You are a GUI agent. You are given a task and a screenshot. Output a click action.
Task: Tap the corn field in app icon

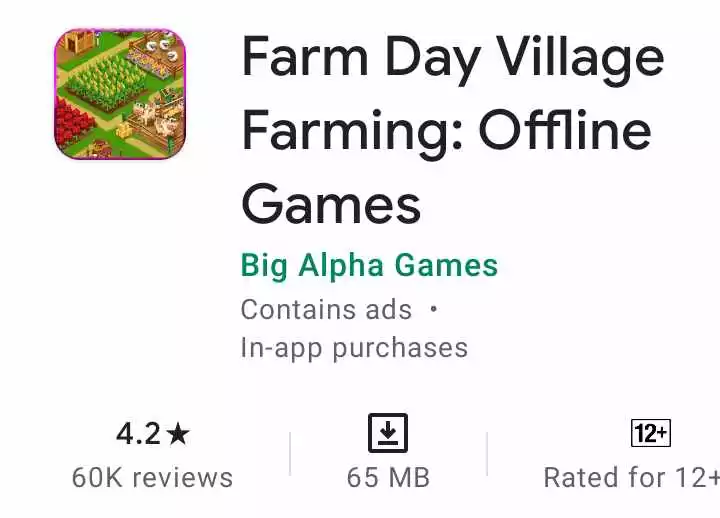(105, 85)
